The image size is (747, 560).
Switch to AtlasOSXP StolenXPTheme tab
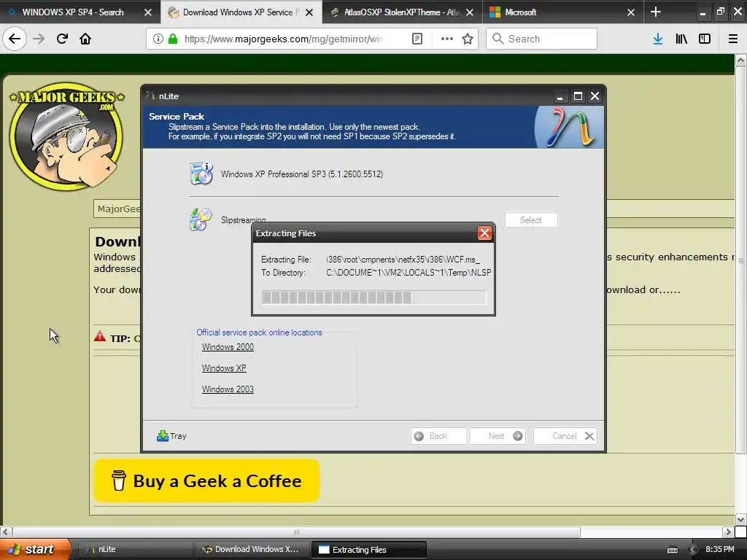click(x=402, y=12)
